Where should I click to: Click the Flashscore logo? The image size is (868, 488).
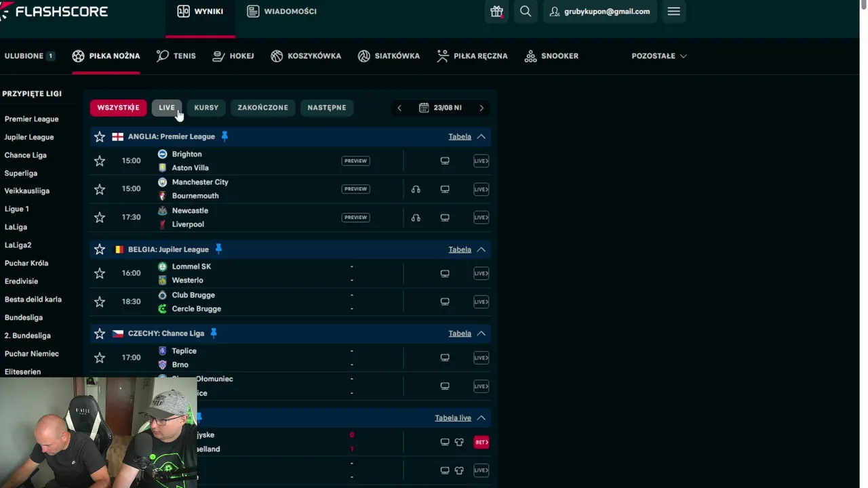[54, 12]
